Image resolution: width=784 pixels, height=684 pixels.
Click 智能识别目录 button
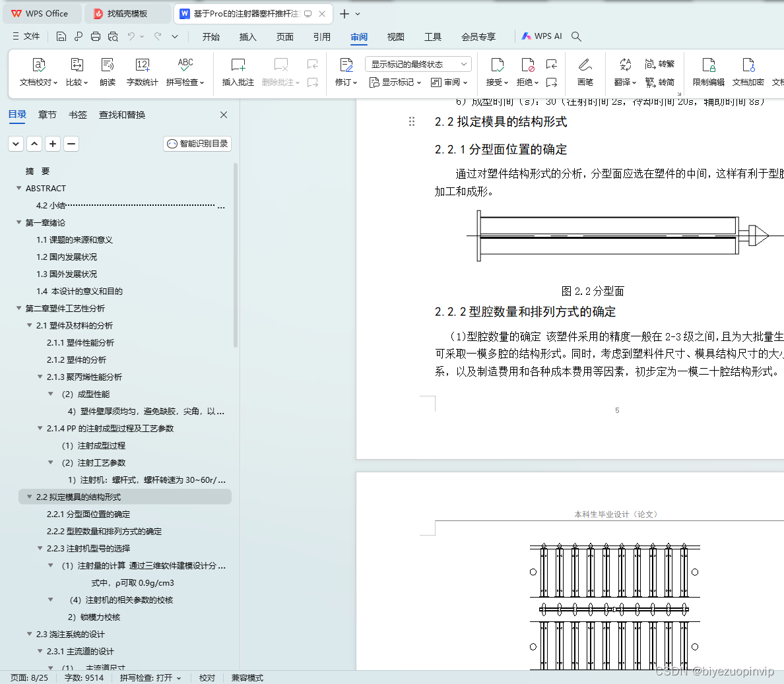point(197,144)
